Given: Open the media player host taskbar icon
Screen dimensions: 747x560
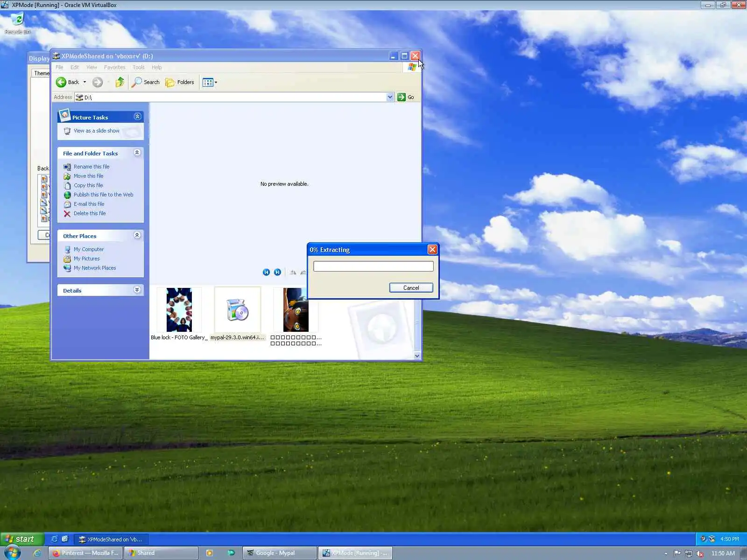Looking at the screenshot, I should (210, 553).
